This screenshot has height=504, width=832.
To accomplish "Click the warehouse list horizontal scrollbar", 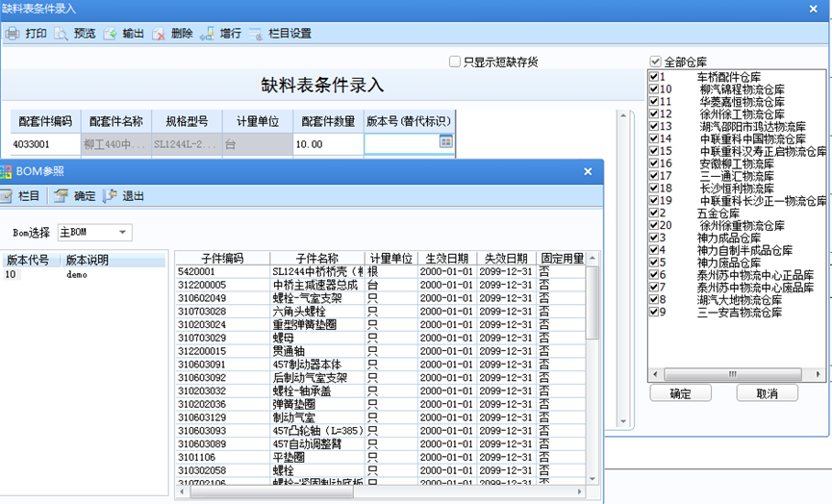I will tap(731, 374).
